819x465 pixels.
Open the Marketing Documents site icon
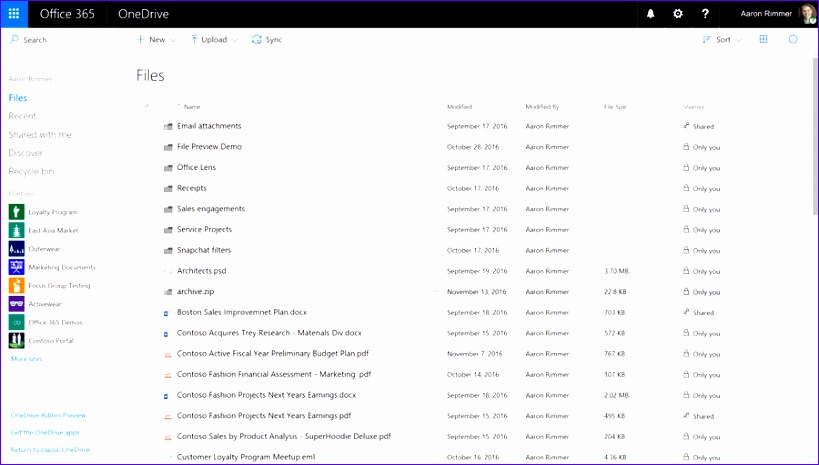[x=17, y=267]
